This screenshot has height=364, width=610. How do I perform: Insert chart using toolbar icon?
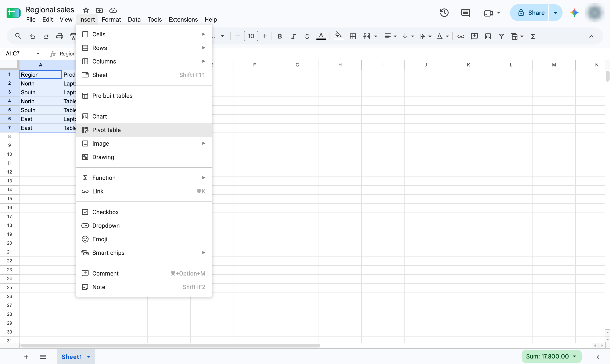[488, 36]
